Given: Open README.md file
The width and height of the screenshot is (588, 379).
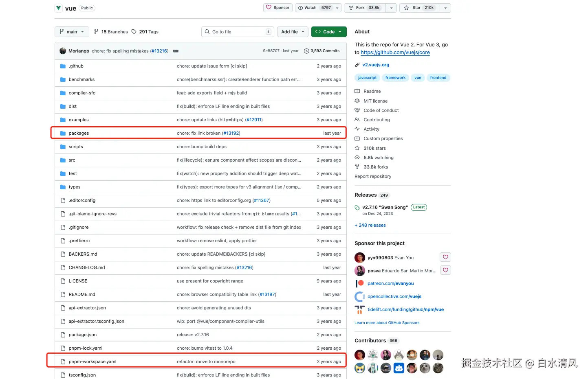Looking at the screenshot, I should (x=82, y=294).
